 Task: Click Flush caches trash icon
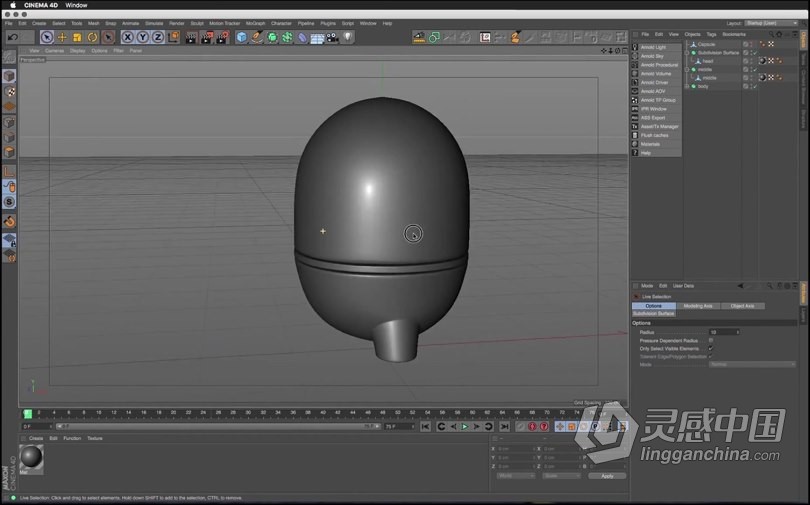635,135
